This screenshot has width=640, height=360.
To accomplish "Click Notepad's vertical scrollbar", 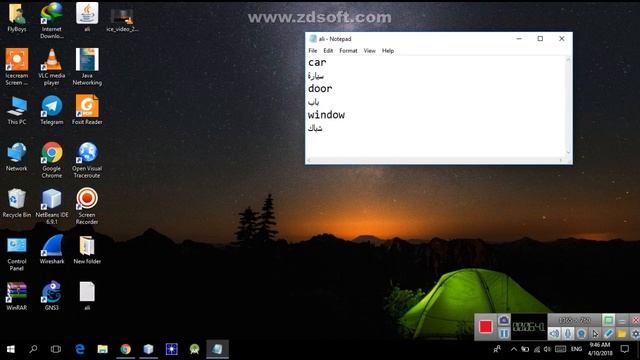I will coord(568,106).
